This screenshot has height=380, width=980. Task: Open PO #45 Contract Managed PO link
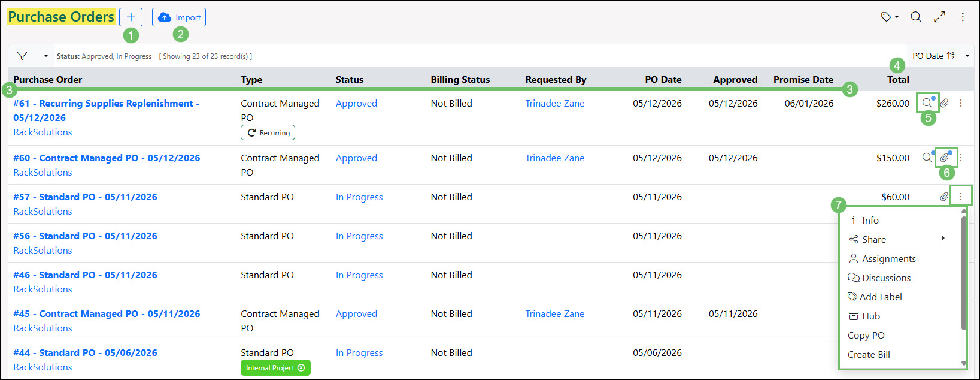point(107,313)
